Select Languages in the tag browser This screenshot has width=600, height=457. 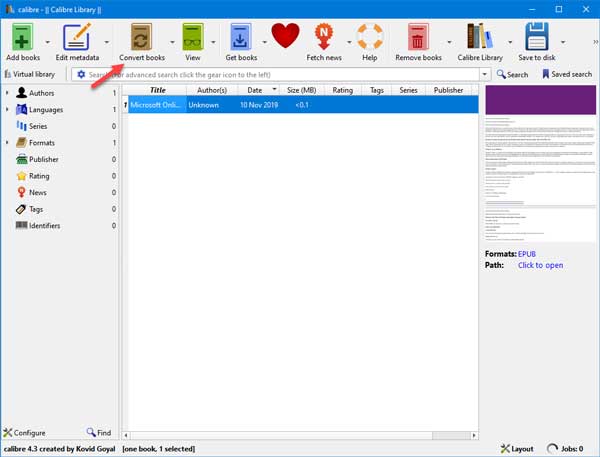pyautogui.click(x=46, y=109)
